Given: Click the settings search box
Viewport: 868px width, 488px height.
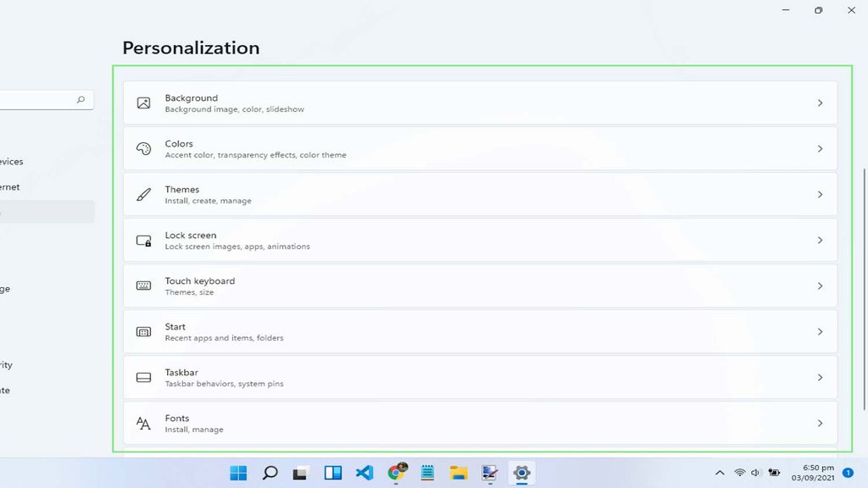Looking at the screenshot, I should tap(42, 99).
